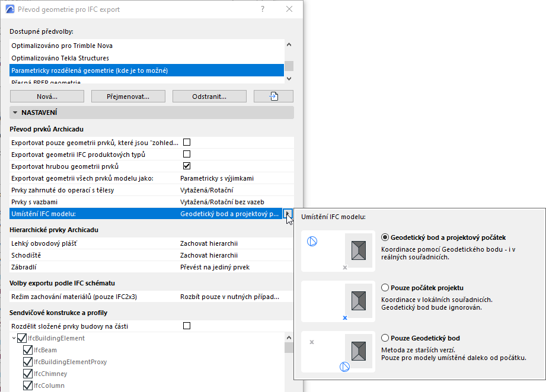Viewport: 546px width, 392px height.
Task: Click the help question mark icon
Action: [x=263, y=9]
